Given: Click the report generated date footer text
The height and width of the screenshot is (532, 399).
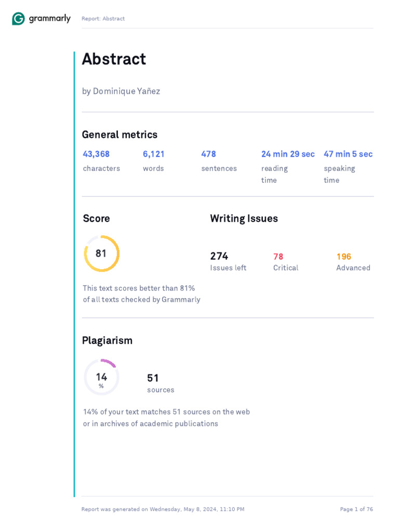Looking at the screenshot, I should point(163,509).
